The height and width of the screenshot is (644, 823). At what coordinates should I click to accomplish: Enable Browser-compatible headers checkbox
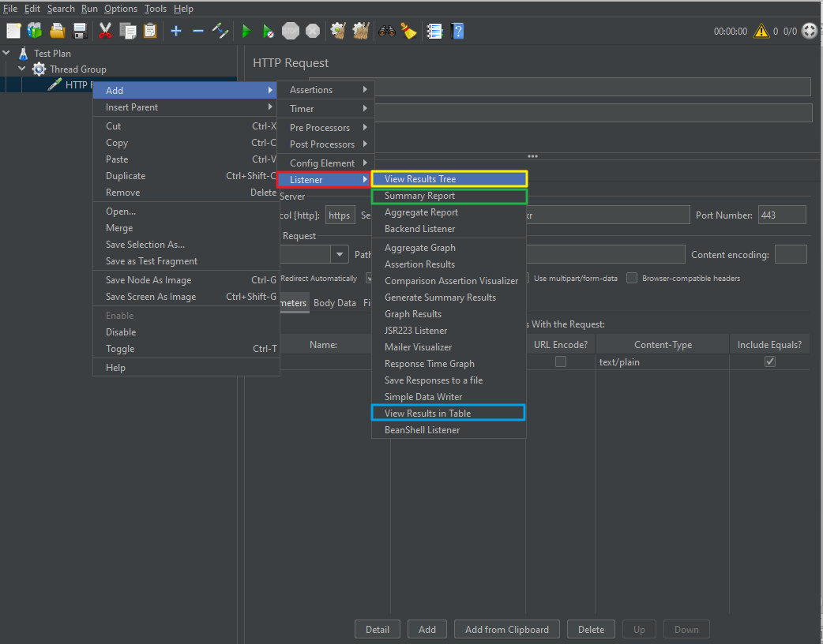click(x=632, y=278)
